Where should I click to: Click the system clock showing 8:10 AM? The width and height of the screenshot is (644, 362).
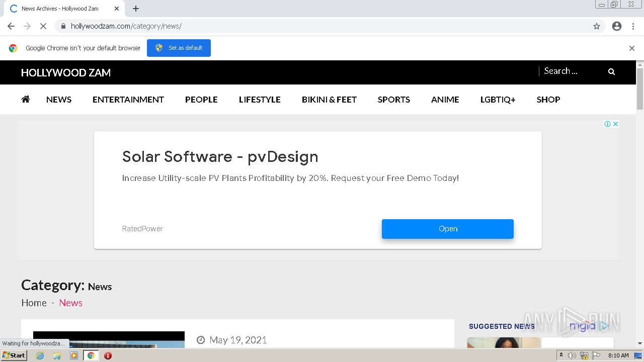pos(618,355)
